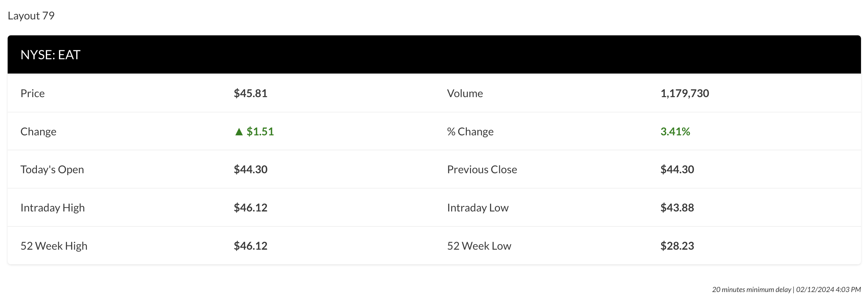Click the Intraday Low label
This screenshot has height=307, width=868.
tap(478, 208)
